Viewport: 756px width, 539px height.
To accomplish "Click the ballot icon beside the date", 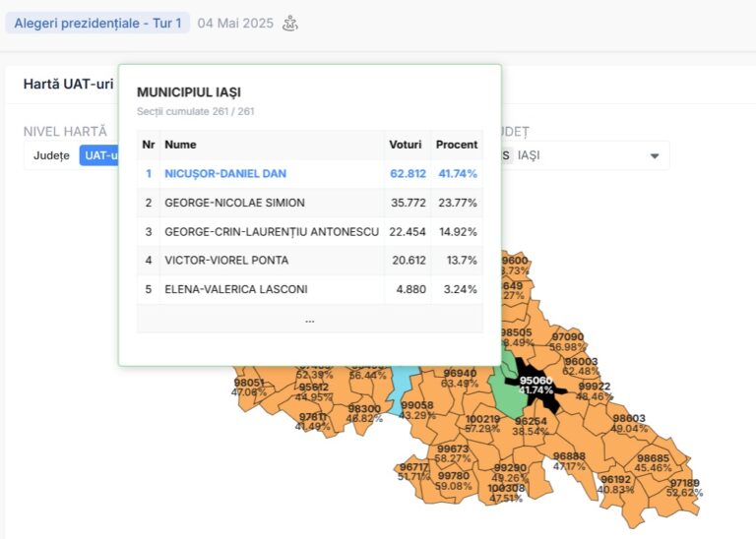I will (x=289, y=23).
